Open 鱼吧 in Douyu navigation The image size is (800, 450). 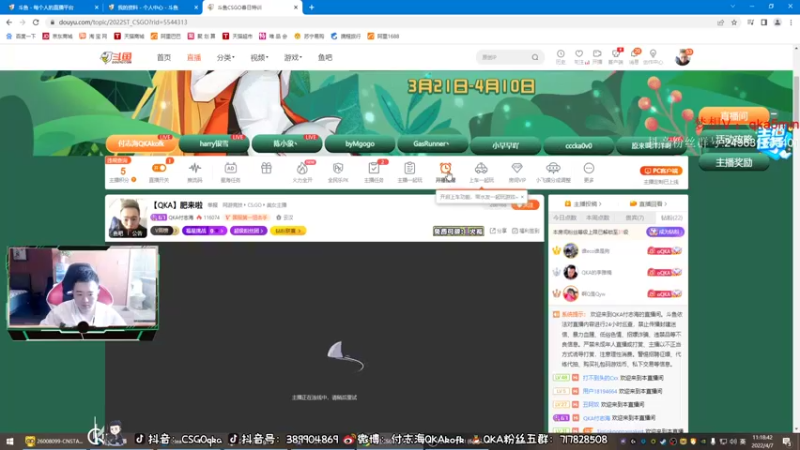pos(325,58)
